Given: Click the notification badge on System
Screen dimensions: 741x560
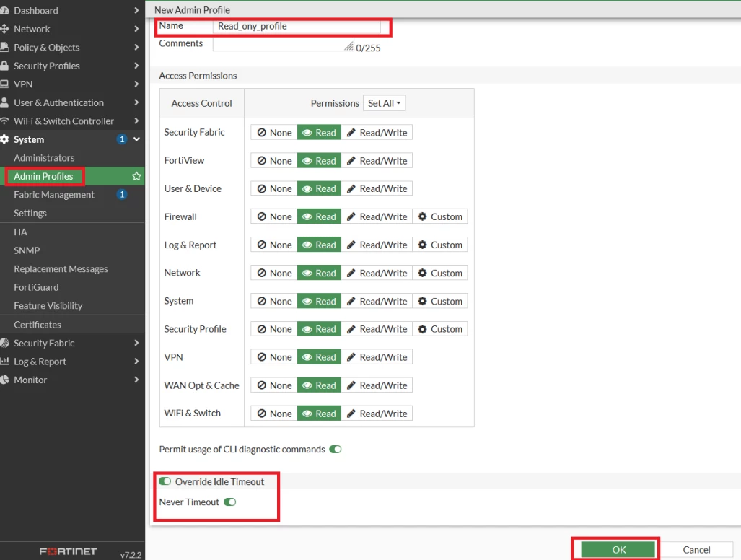Looking at the screenshot, I should pos(122,139).
